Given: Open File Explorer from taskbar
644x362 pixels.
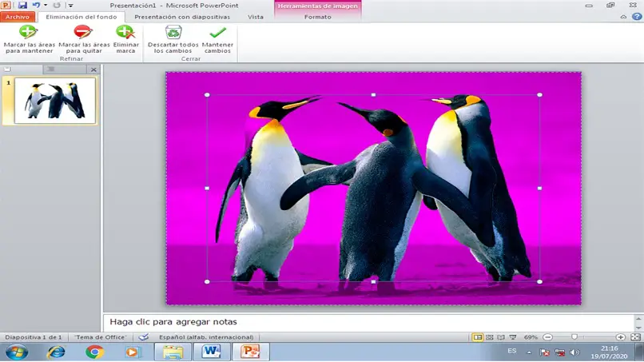Looking at the screenshot, I should (173, 352).
